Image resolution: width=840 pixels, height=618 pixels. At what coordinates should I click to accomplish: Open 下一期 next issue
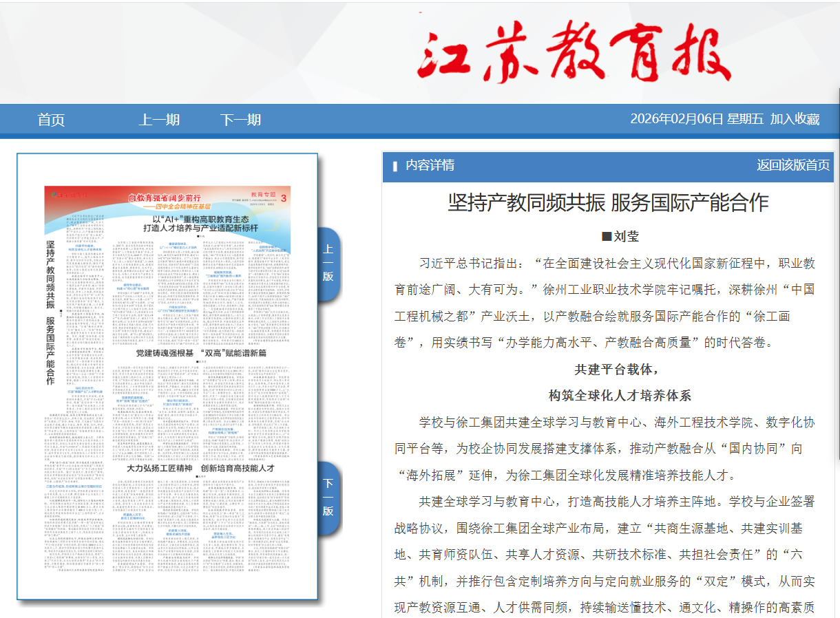click(x=240, y=120)
